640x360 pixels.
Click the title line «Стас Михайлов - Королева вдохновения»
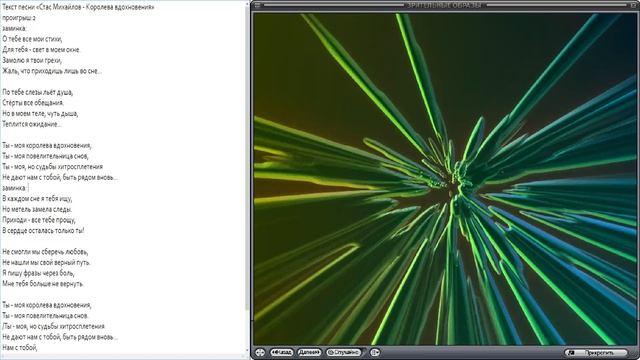tap(78, 7)
